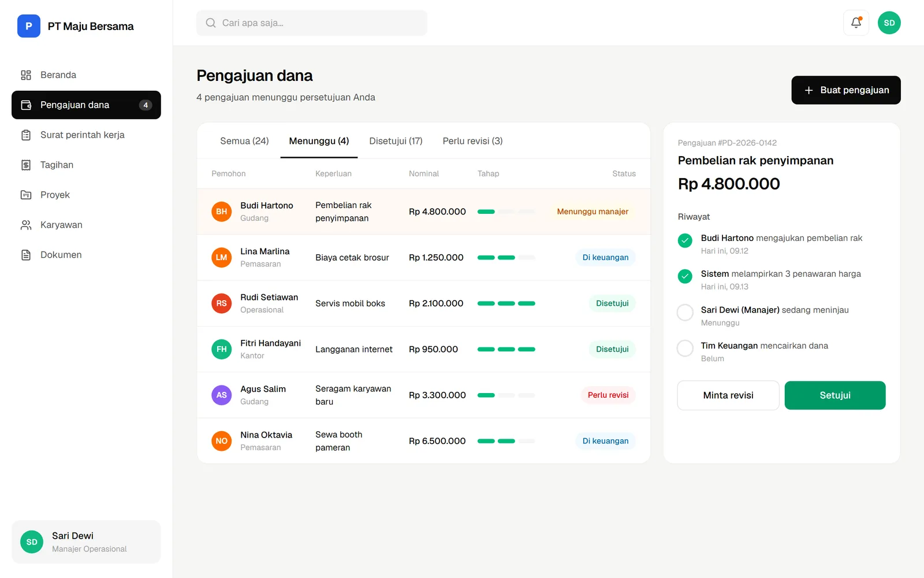Screen dimensions: 924x578
Task: Click the Buat pengajuan button
Action: tap(846, 90)
